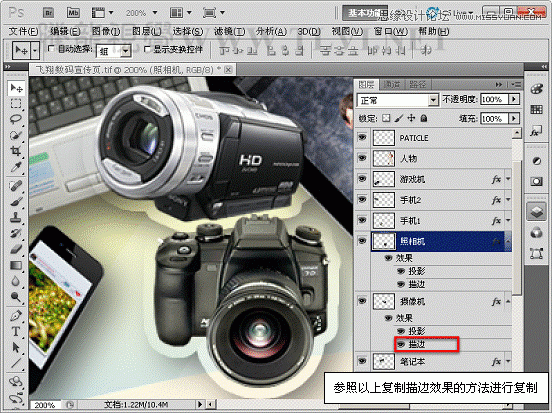Viewport: 552px width, 413px height.
Task: Click the 基本功能 workspace button
Action: pos(364,13)
